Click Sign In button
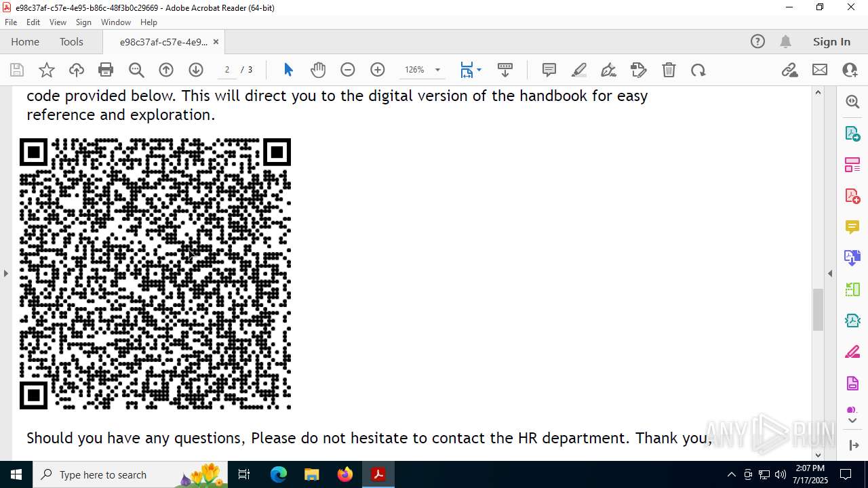The image size is (868, 488). pos(831,41)
